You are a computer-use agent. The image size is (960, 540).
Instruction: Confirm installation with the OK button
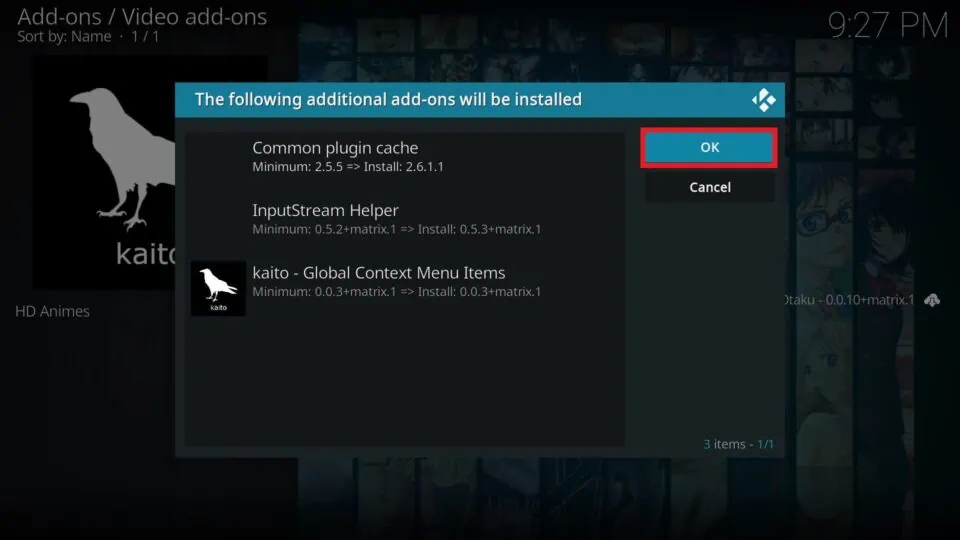[x=709, y=148]
